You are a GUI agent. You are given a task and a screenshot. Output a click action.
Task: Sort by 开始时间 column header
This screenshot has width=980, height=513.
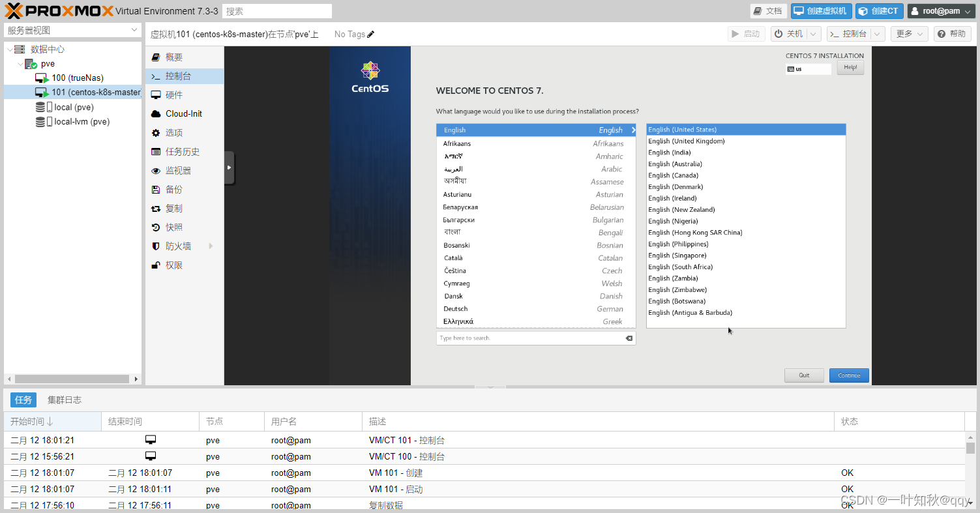pyautogui.click(x=53, y=422)
